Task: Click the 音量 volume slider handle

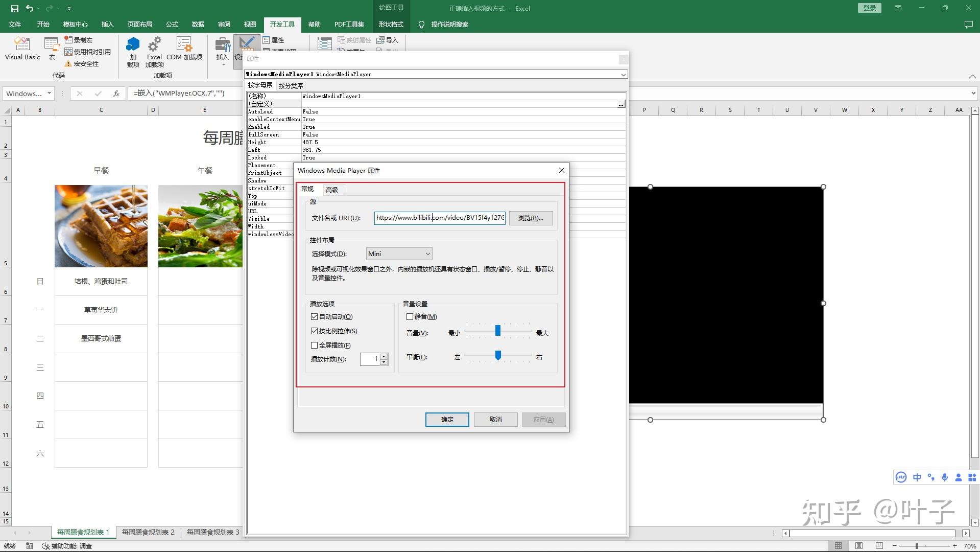Action: [x=498, y=331]
